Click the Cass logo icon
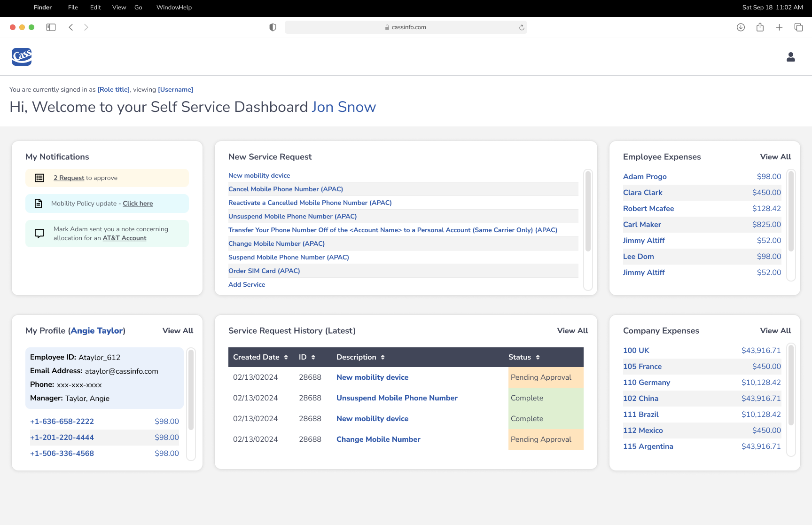 22,57
